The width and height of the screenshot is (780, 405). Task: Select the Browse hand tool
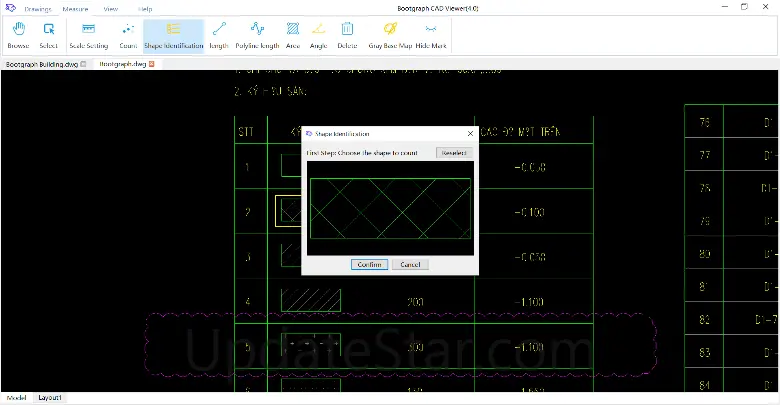click(18, 35)
